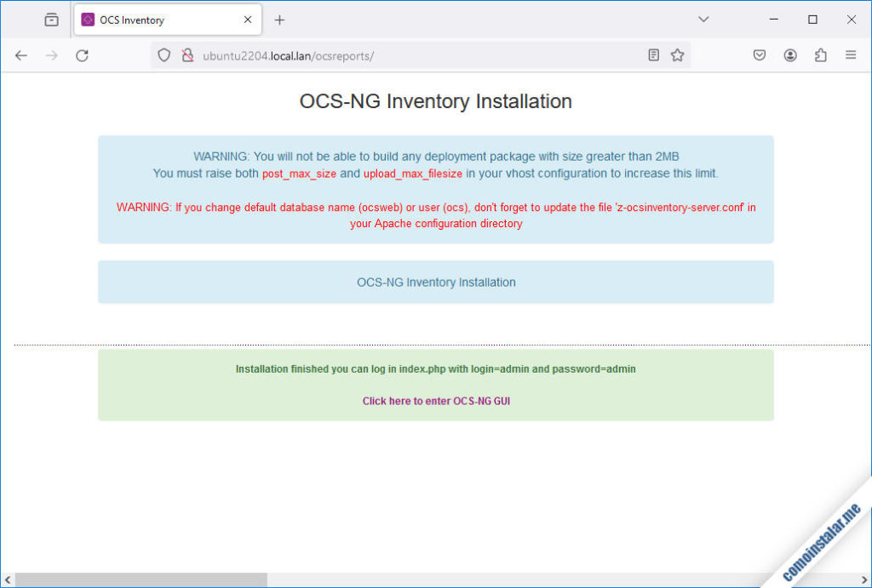Open the Firefox account icon

[x=789, y=54]
